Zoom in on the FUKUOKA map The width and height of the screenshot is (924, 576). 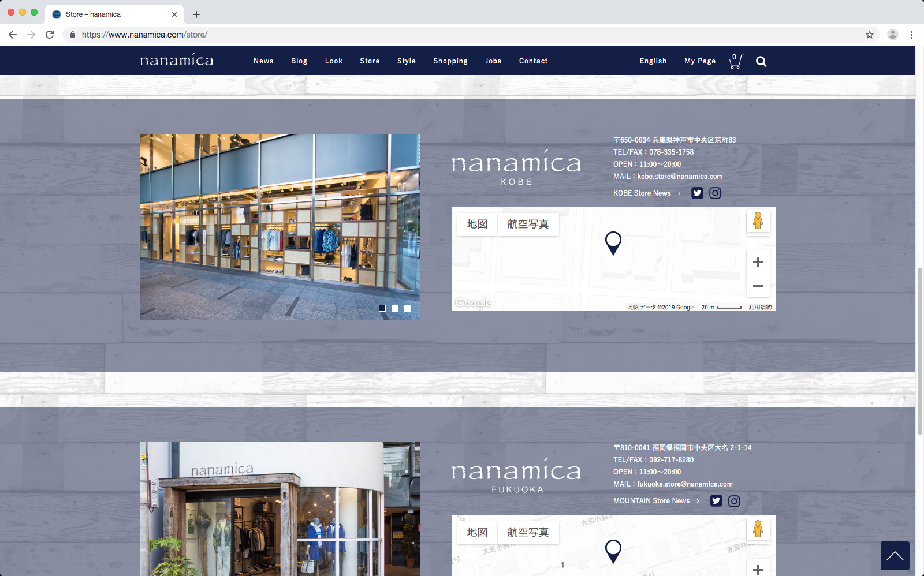point(758,570)
